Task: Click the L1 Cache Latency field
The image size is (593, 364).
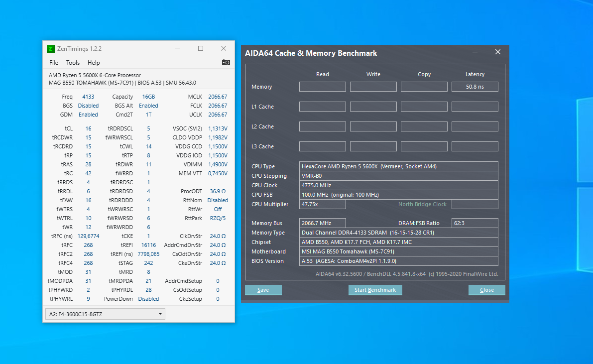Action: (x=475, y=107)
